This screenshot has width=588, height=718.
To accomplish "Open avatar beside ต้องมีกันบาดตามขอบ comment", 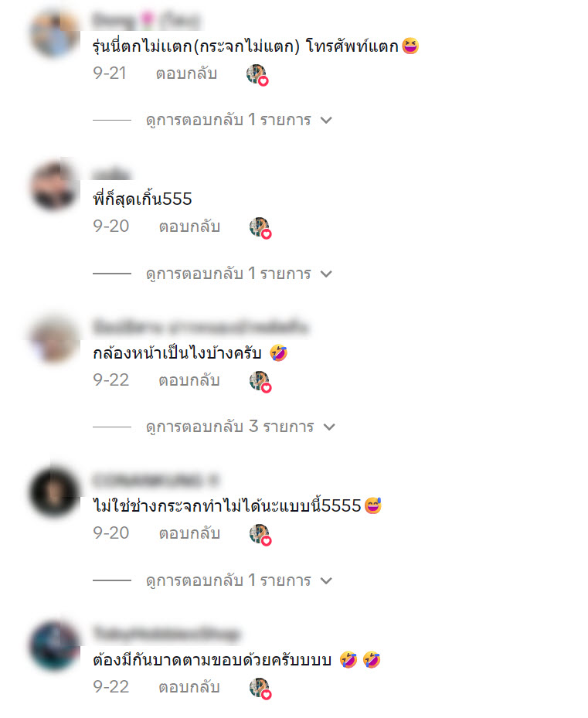I will pyautogui.click(x=55, y=645).
